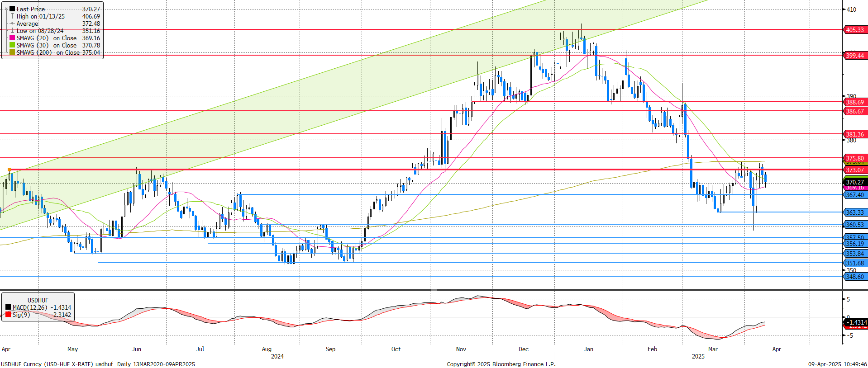Click the 388.69 red price level tag
This screenshot has height=368, width=868.
click(x=855, y=102)
